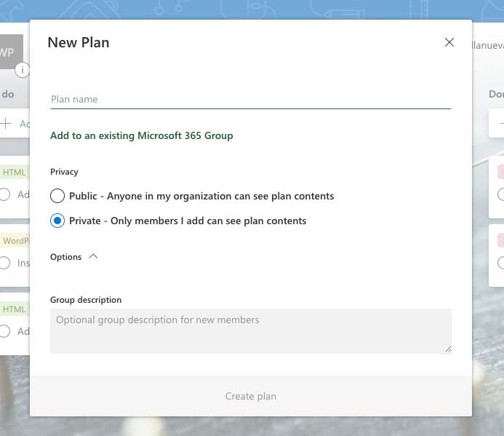Select the Private privacy option
The width and height of the screenshot is (504, 436).
pos(57,221)
